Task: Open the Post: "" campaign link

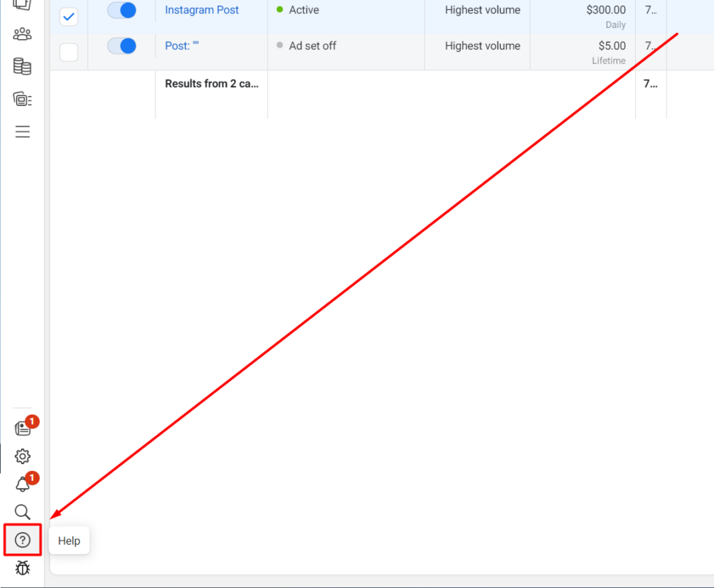Action: [182, 46]
